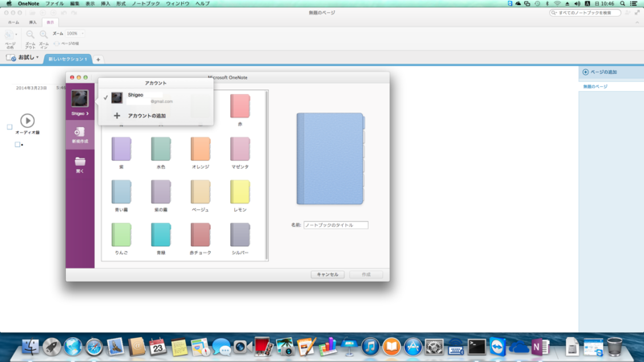Tick the checkbox beside the audio recording
Screen dimensions: 644x362
point(10,127)
